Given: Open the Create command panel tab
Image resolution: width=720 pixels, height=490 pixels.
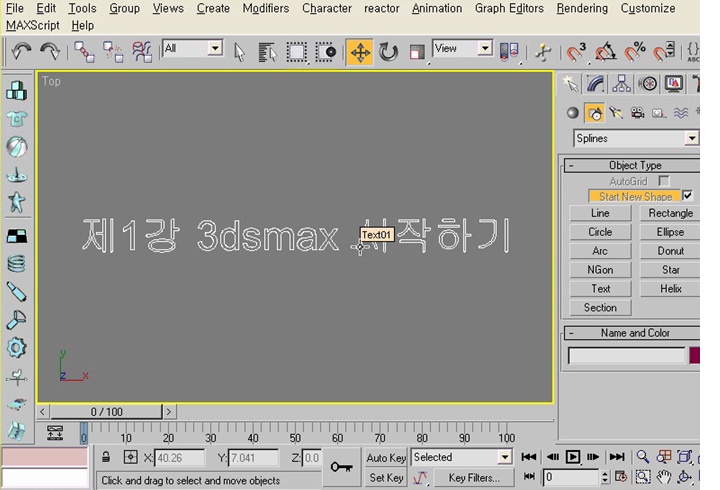Looking at the screenshot, I should coord(570,84).
